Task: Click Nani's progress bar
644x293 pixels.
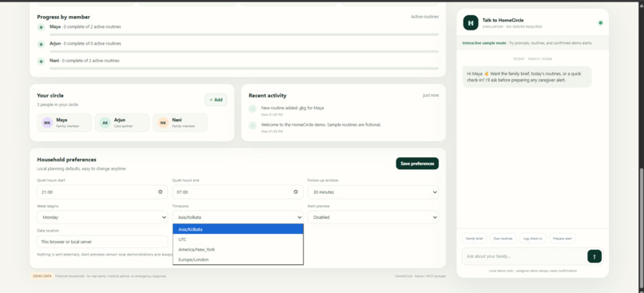Action: click(244, 69)
